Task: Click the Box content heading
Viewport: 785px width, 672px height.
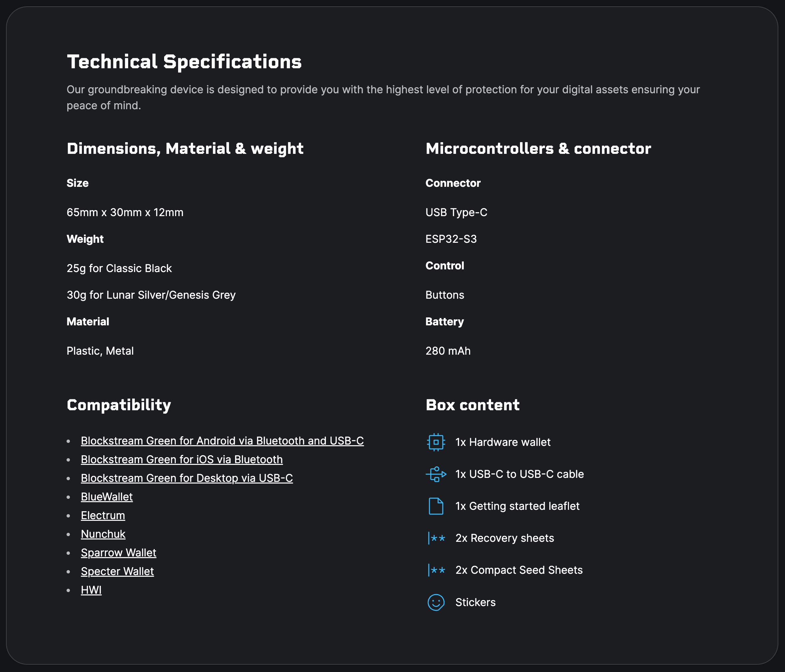Action: pos(472,405)
